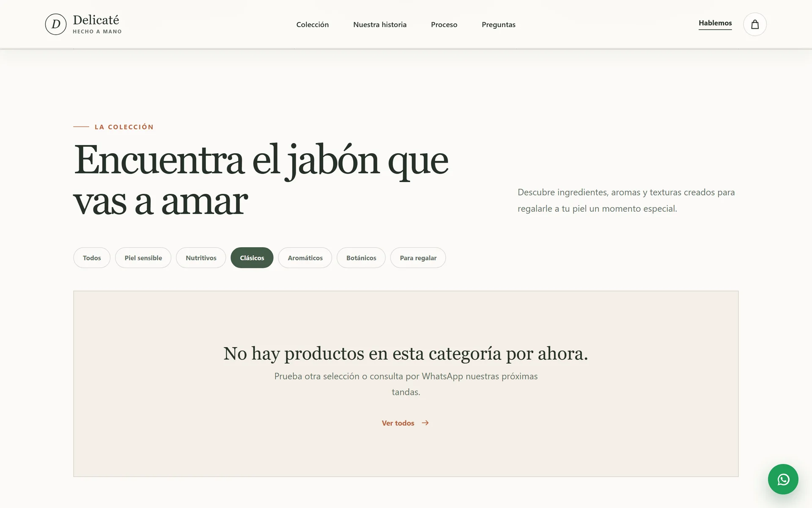Filter products by Aromáticos
The width and height of the screenshot is (812, 508).
tap(305, 258)
